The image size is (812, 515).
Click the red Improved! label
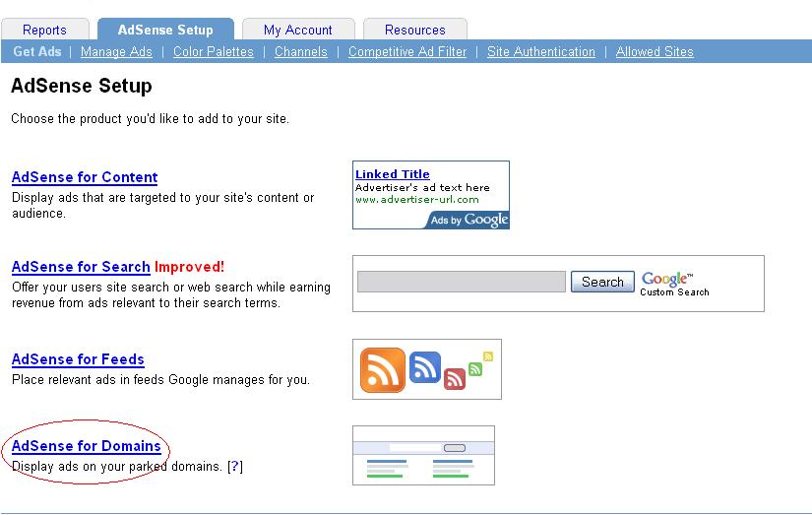pyautogui.click(x=190, y=267)
